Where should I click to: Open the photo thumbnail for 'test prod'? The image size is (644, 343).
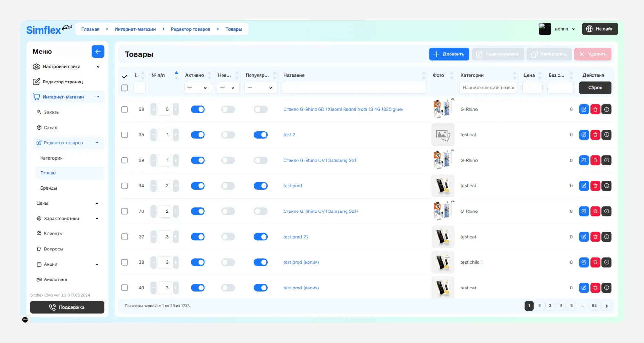(443, 186)
